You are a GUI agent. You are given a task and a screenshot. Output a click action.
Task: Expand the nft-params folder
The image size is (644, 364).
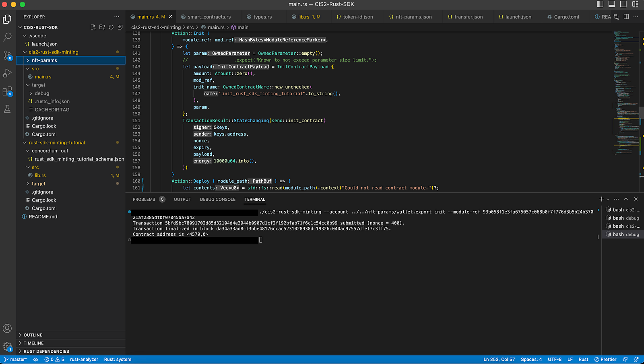pos(70,60)
